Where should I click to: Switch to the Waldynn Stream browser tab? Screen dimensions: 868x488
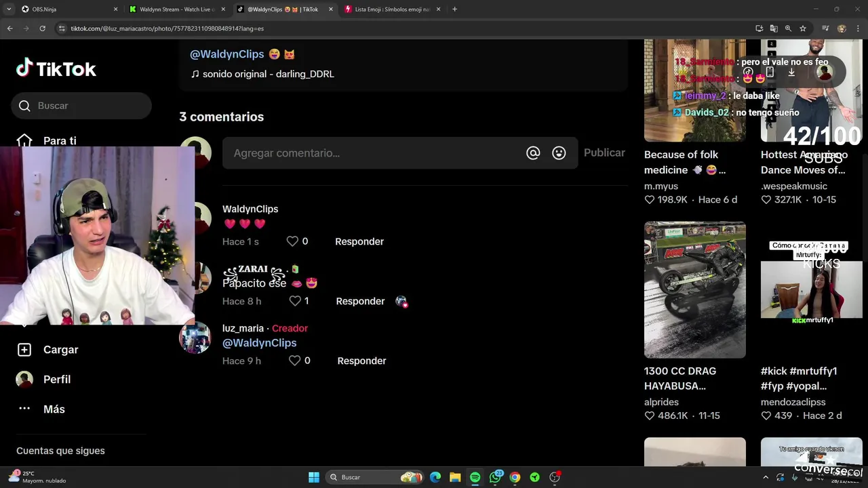pos(176,9)
